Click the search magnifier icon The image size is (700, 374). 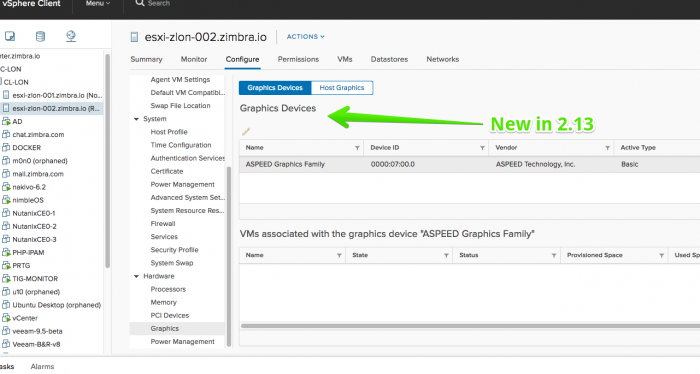pyautogui.click(x=140, y=3)
